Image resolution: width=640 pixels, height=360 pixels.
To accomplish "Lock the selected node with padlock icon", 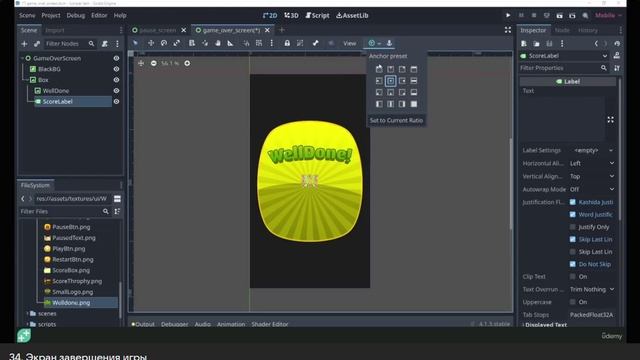I will [287, 43].
